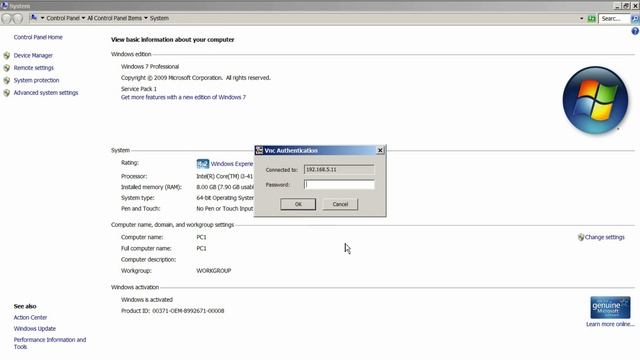This screenshot has height=360, width=640.
Task: Expand dropdown arrow before Control Panel breadcrumb
Action: [42, 18]
